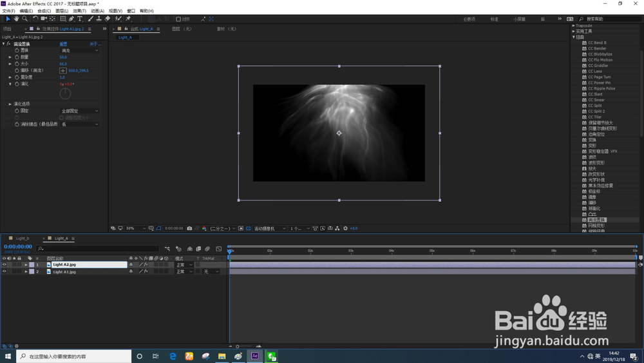Click the snapshot camera icon in viewer
This screenshot has height=363, width=644.
189,228
